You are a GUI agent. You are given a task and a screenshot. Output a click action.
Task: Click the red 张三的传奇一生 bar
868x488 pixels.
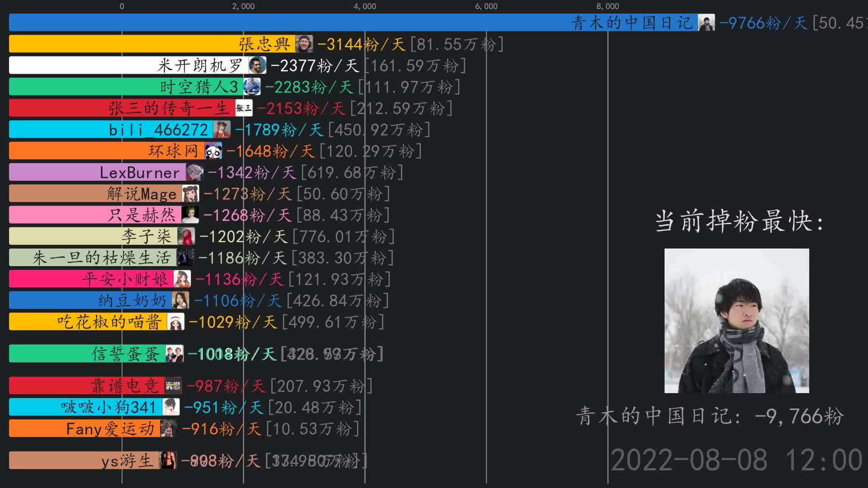[122, 108]
